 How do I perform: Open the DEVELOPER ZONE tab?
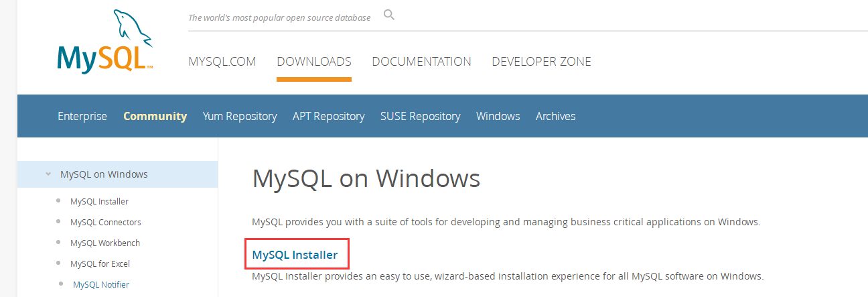click(542, 62)
